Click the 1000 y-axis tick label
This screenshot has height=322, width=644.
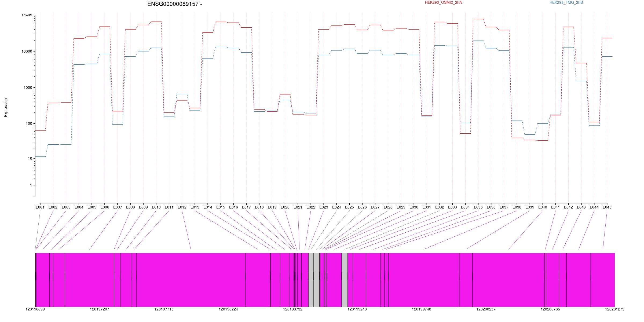click(28, 88)
